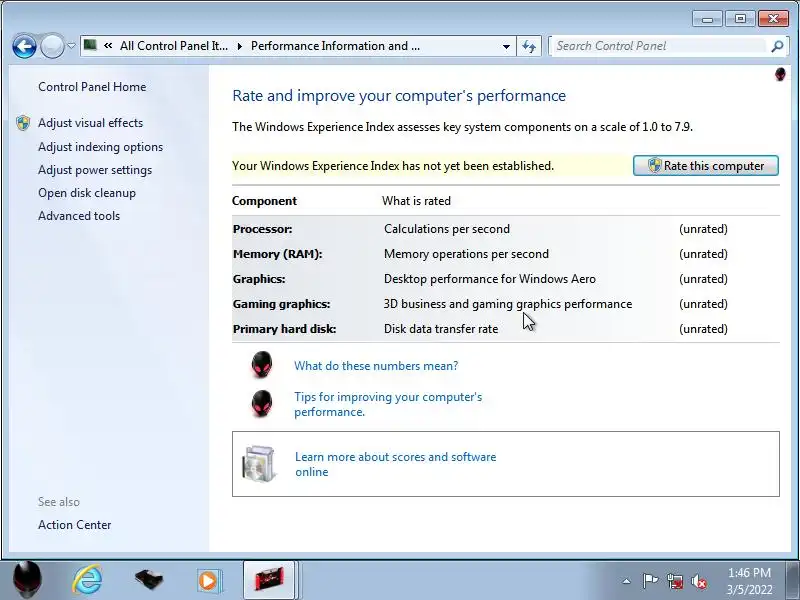Show hidden tray icons arrow
The image size is (800, 600).
627,581
